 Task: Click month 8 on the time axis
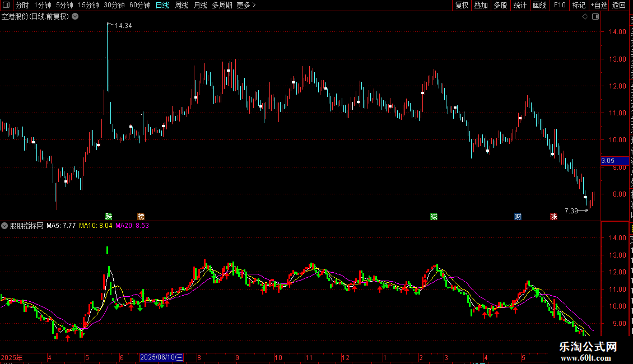coord(199,357)
